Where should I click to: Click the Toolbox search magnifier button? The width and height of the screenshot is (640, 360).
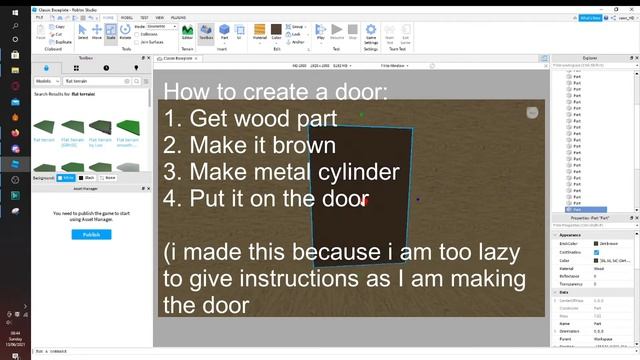136,81
